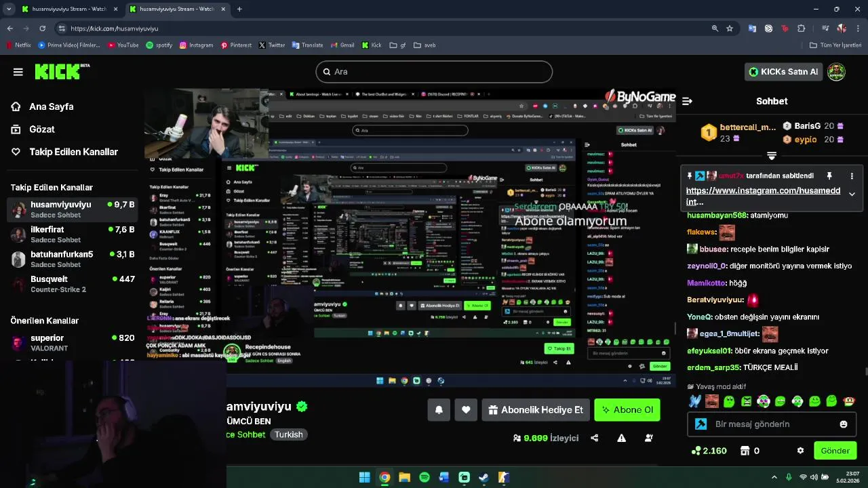Open chat settings gear
Image resolution: width=868 pixels, height=488 pixels.
[x=800, y=451]
